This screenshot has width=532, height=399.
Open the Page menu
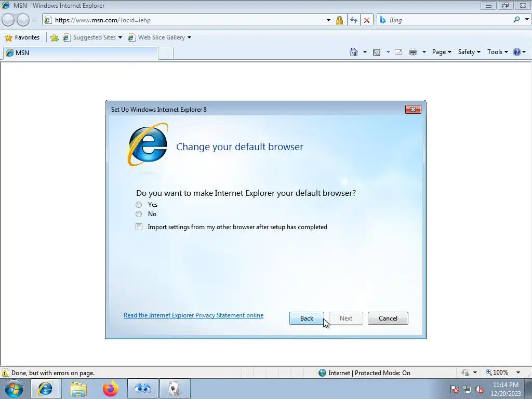point(442,52)
